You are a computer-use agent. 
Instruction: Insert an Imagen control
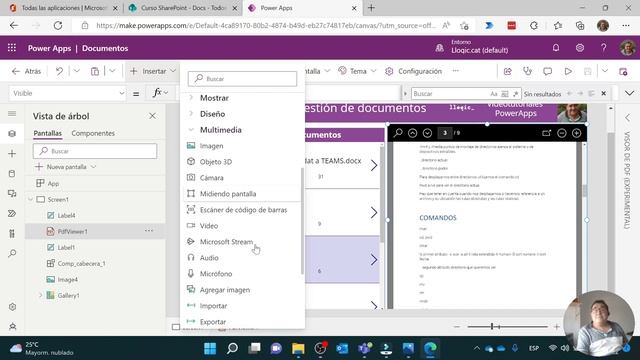pyautogui.click(x=211, y=146)
